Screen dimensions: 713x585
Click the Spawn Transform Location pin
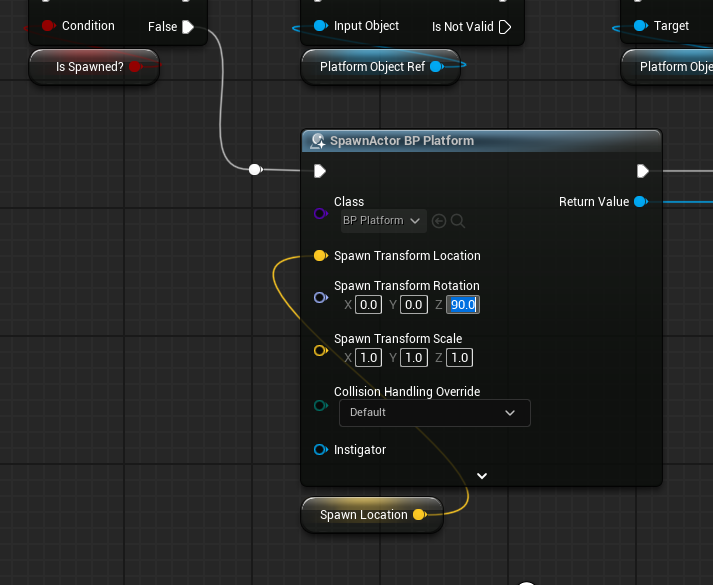[321, 255]
